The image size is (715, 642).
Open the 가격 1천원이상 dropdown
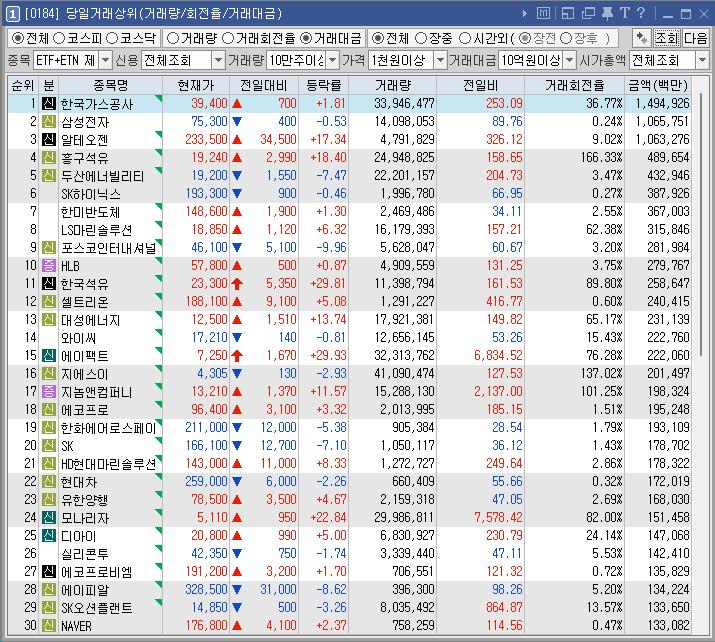440,60
